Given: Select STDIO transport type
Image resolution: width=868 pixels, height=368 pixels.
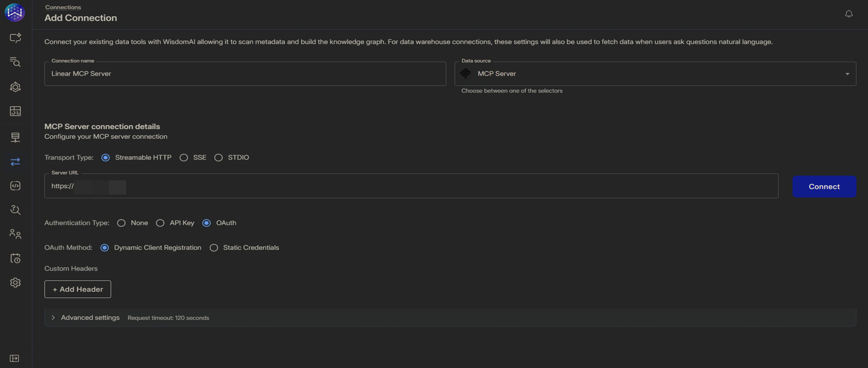Looking at the screenshot, I should [218, 157].
